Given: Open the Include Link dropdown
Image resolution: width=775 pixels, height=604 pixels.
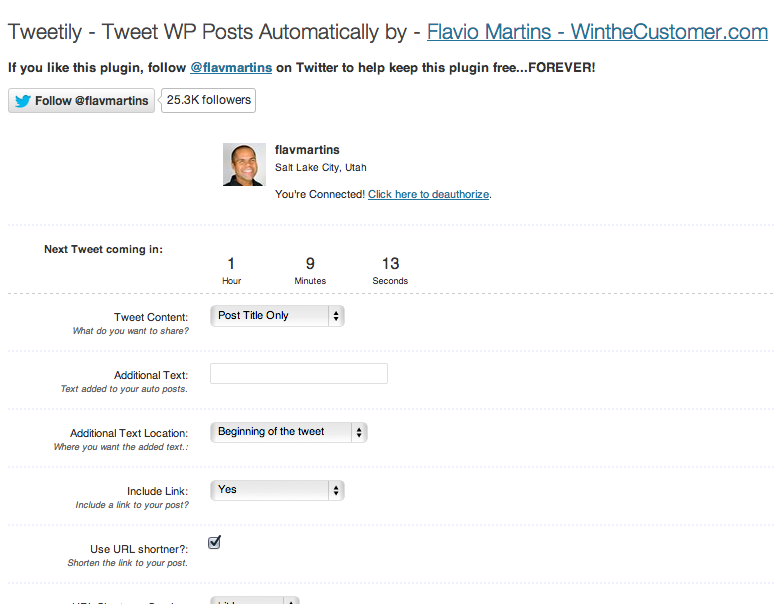Looking at the screenshot, I should click(x=277, y=490).
